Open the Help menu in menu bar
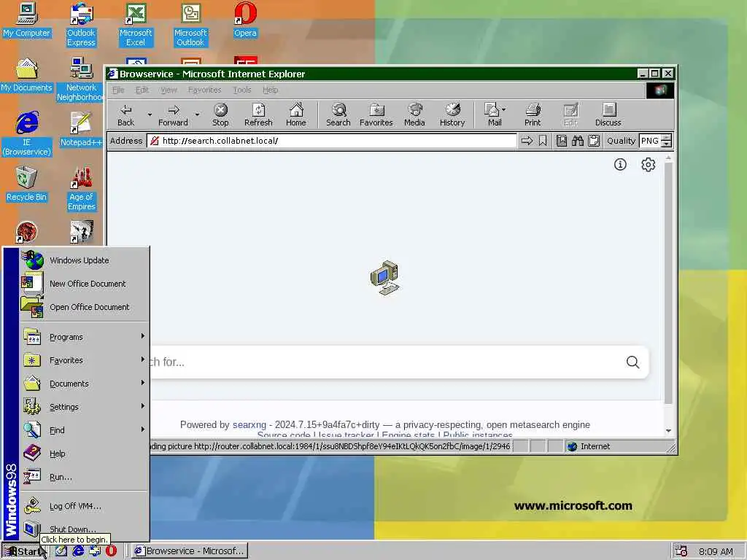The width and height of the screenshot is (747, 560). (270, 90)
